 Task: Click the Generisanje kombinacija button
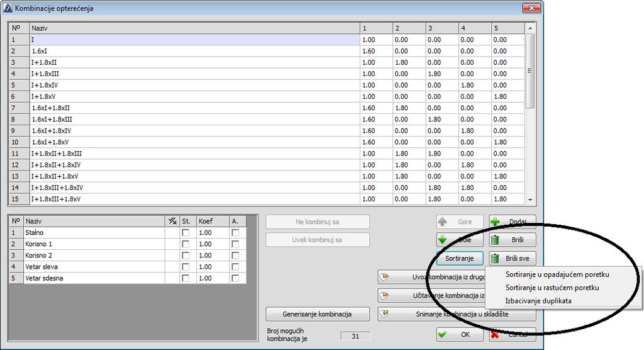(317, 314)
